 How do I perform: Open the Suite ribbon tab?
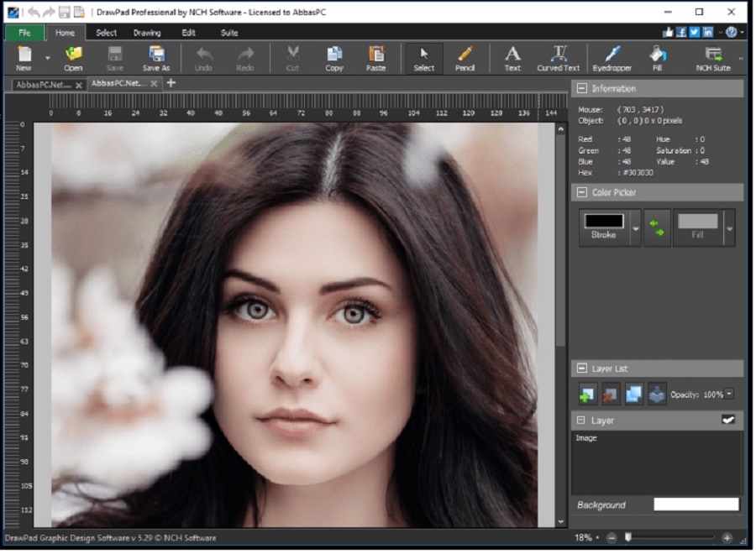click(230, 33)
